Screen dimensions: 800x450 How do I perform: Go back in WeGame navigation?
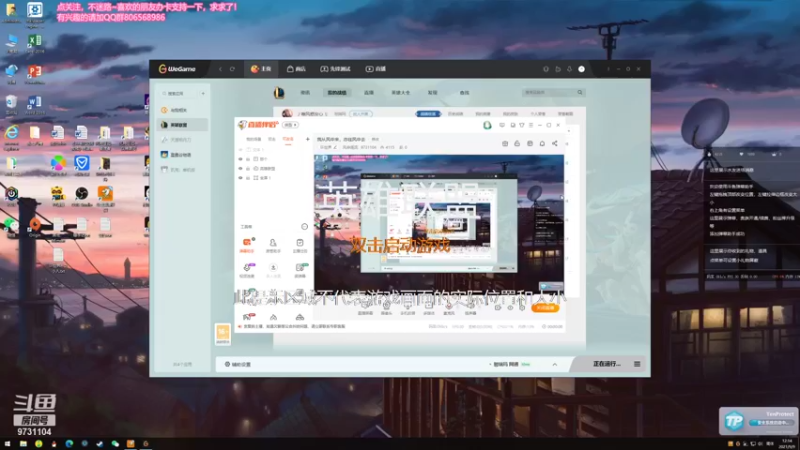(220, 69)
